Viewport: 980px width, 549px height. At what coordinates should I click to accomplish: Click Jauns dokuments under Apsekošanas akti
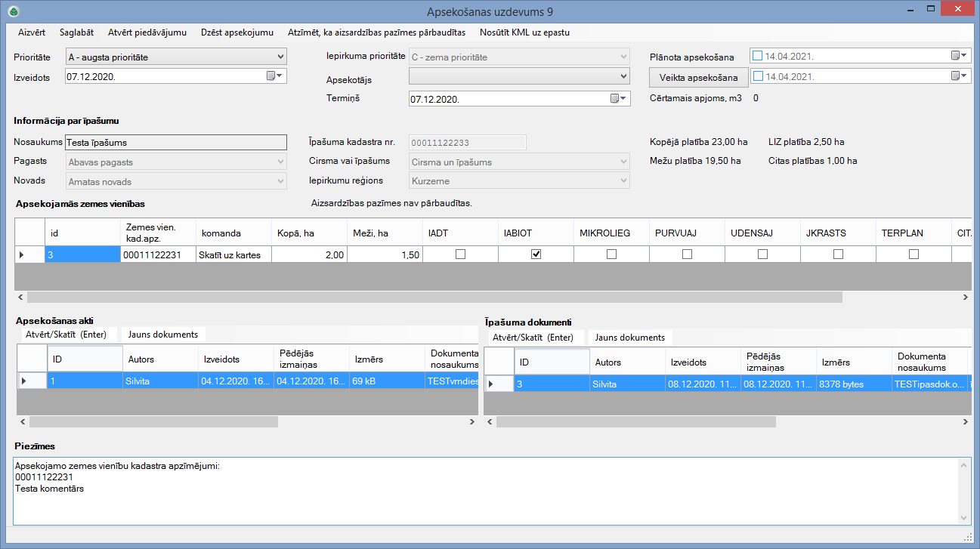point(162,335)
